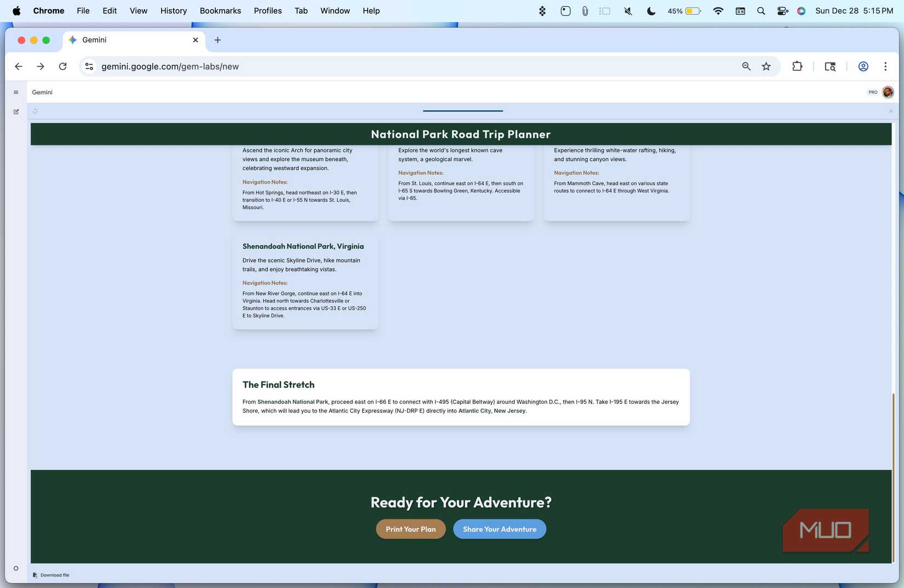Click the Ready for Your Adventure? heading
The image size is (904, 588).
tap(461, 503)
